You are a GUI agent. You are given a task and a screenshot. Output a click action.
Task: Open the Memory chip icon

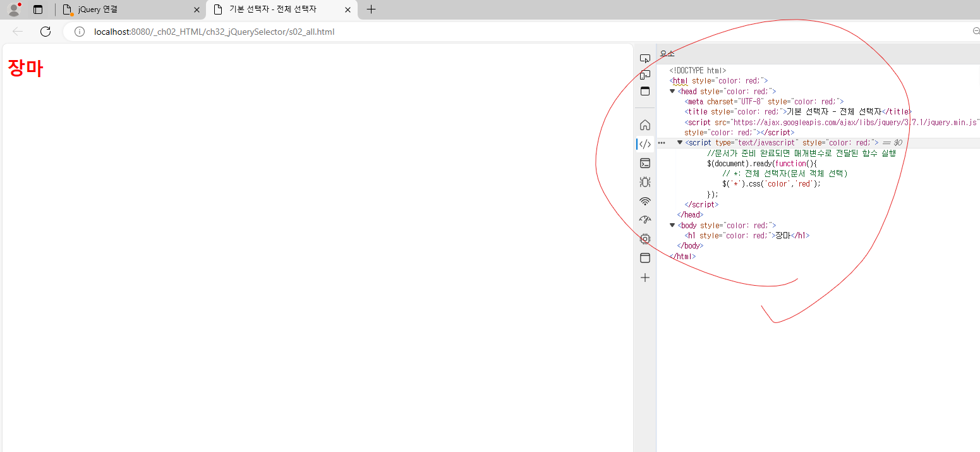tap(644, 239)
